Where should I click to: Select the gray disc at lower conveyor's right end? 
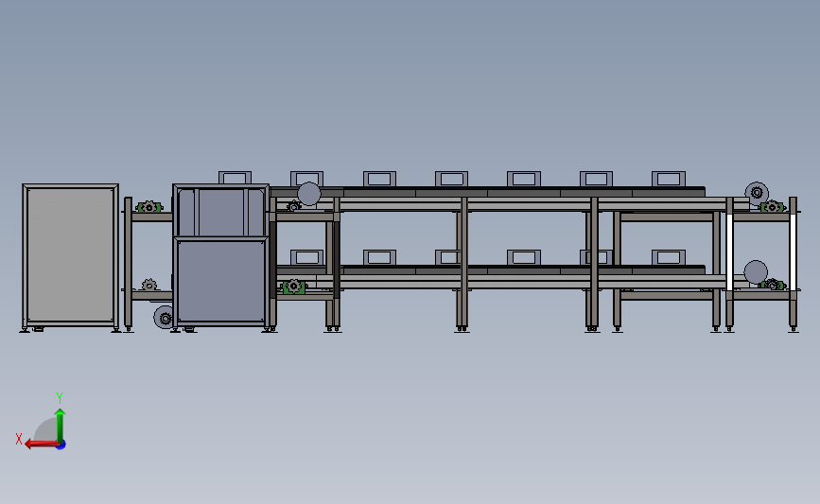(x=756, y=272)
